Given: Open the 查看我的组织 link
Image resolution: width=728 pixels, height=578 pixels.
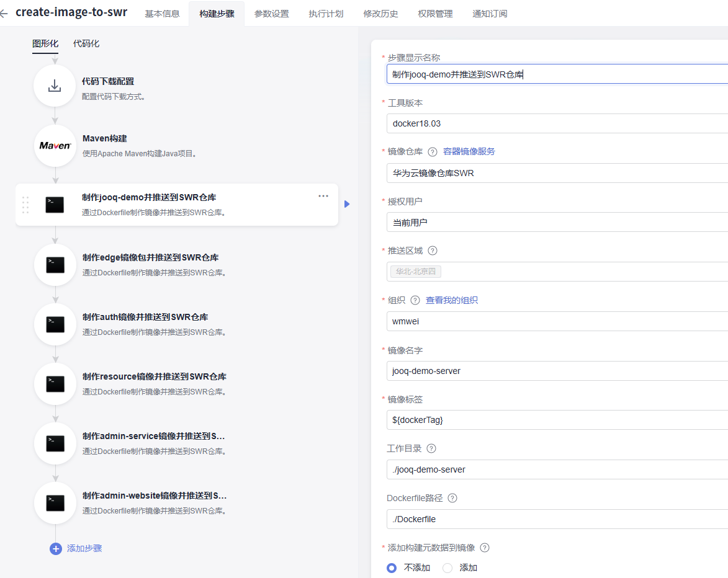Looking at the screenshot, I should coord(452,300).
